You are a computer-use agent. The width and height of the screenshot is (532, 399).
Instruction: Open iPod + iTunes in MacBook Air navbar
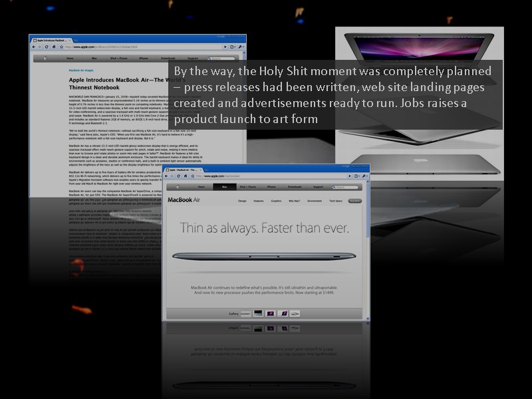click(x=248, y=187)
